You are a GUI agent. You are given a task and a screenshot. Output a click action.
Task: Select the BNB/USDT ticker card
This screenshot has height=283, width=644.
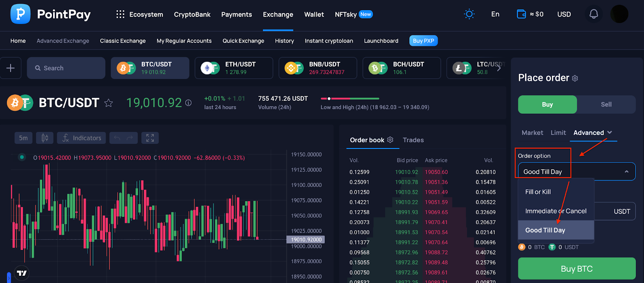pyautogui.click(x=318, y=68)
